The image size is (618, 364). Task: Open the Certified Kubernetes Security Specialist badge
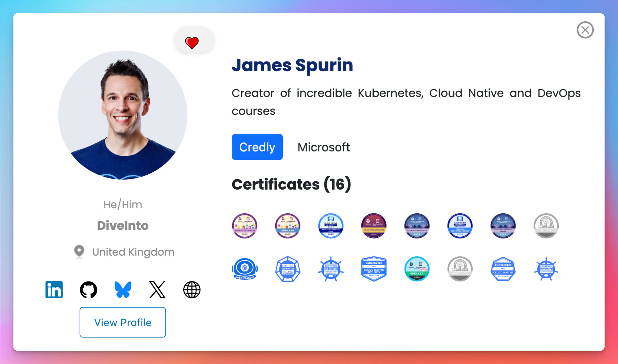[x=288, y=269]
